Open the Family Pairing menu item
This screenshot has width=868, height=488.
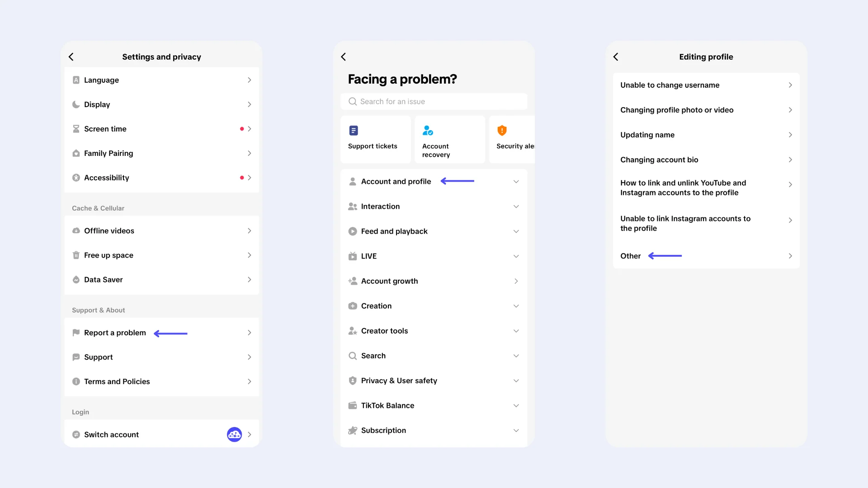(x=162, y=153)
